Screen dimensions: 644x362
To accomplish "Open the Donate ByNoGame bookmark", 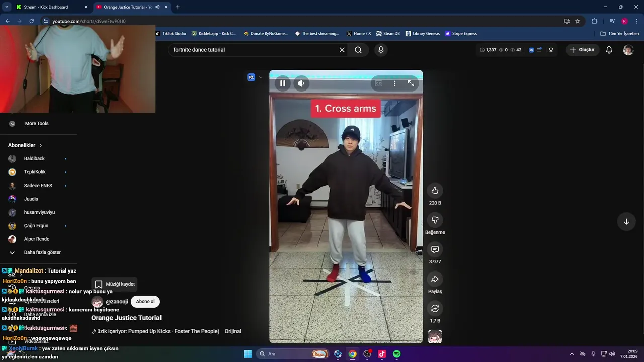I will [x=266, y=34].
